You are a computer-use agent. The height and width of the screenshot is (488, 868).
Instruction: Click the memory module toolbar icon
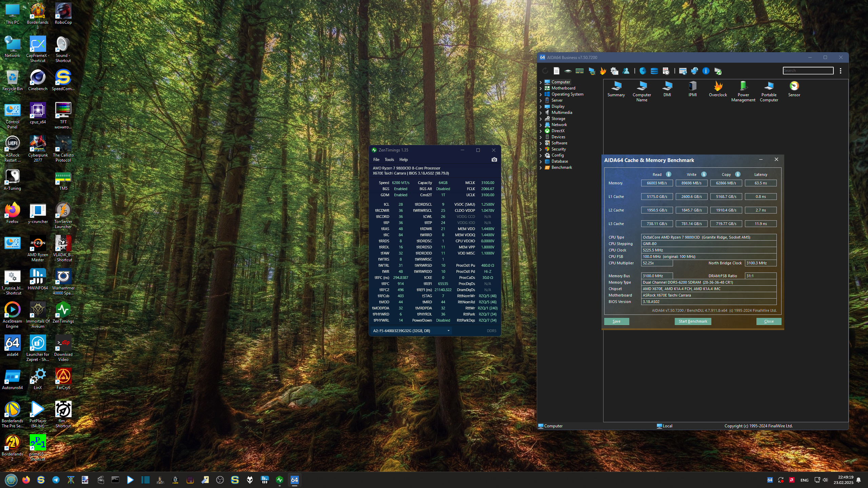(x=579, y=71)
